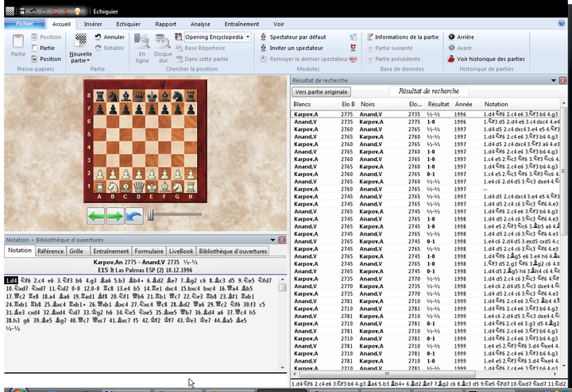572x392 pixels.
Task: Close the Notation + Bibliothèque d'ouvertures panel
Action: tap(281, 240)
